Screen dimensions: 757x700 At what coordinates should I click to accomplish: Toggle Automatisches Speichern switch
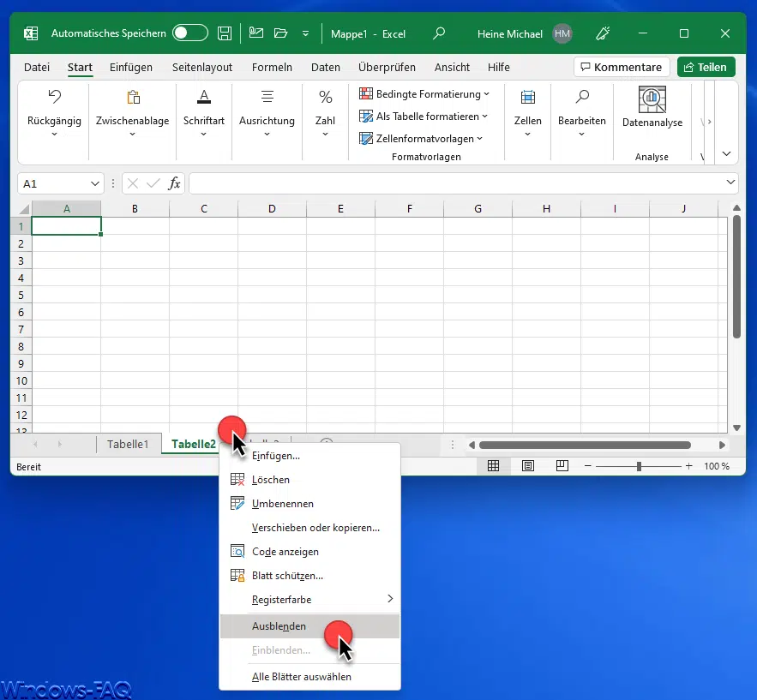coord(189,34)
